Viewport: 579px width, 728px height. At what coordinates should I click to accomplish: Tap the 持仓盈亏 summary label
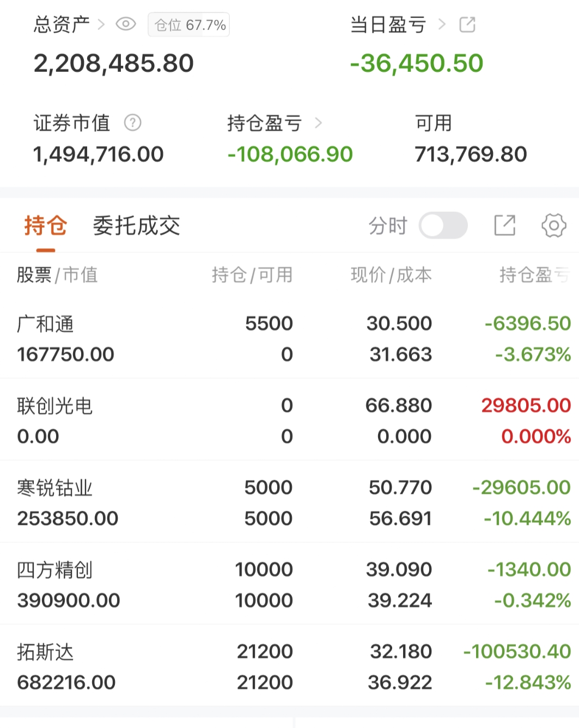coord(265,124)
